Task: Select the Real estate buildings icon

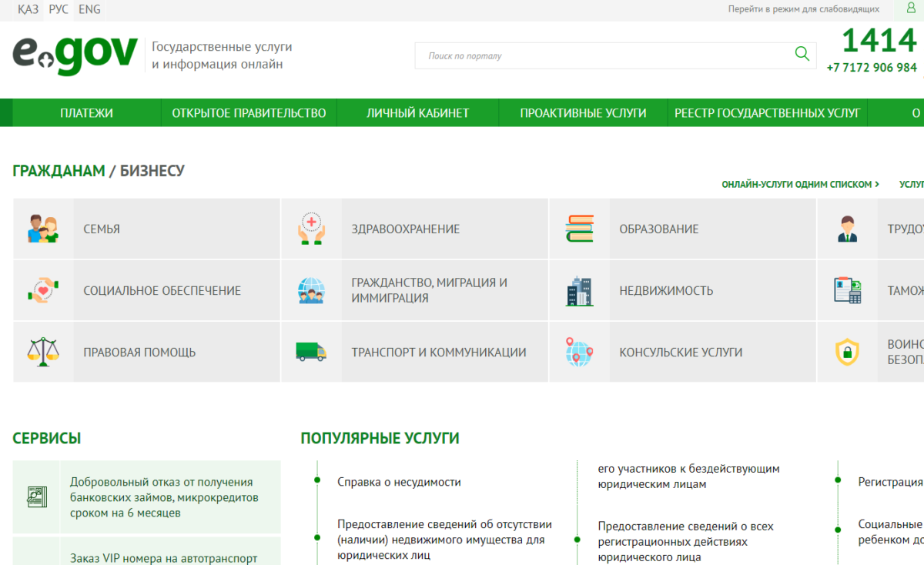Action: pyautogui.click(x=579, y=291)
